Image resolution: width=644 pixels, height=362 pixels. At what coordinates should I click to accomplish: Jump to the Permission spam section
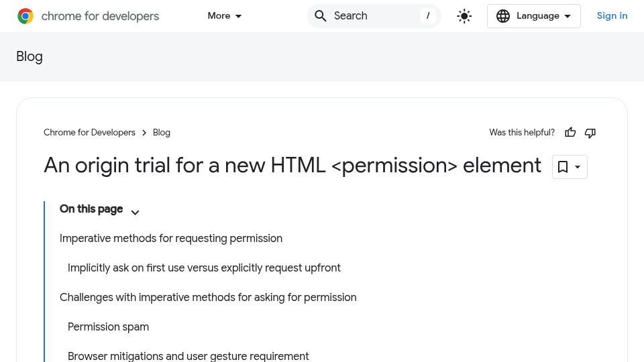pyautogui.click(x=109, y=327)
